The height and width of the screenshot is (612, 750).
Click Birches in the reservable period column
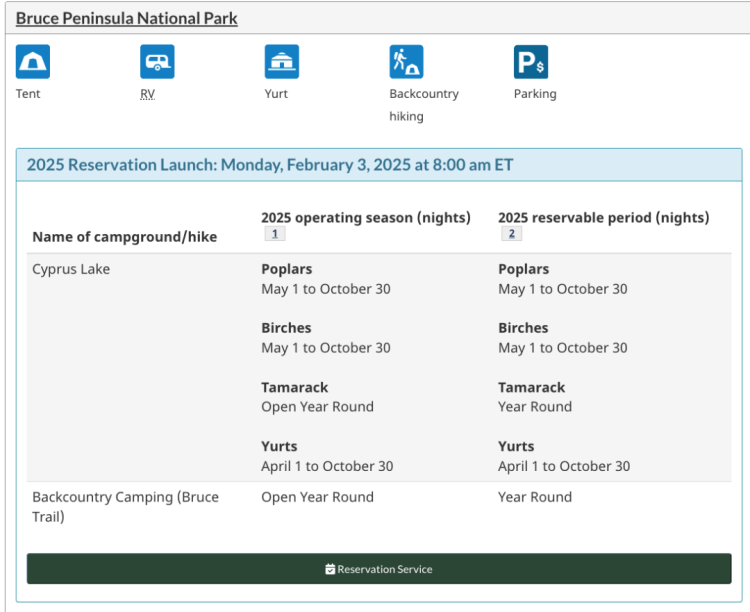pyautogui.click(x=523, y=328)
